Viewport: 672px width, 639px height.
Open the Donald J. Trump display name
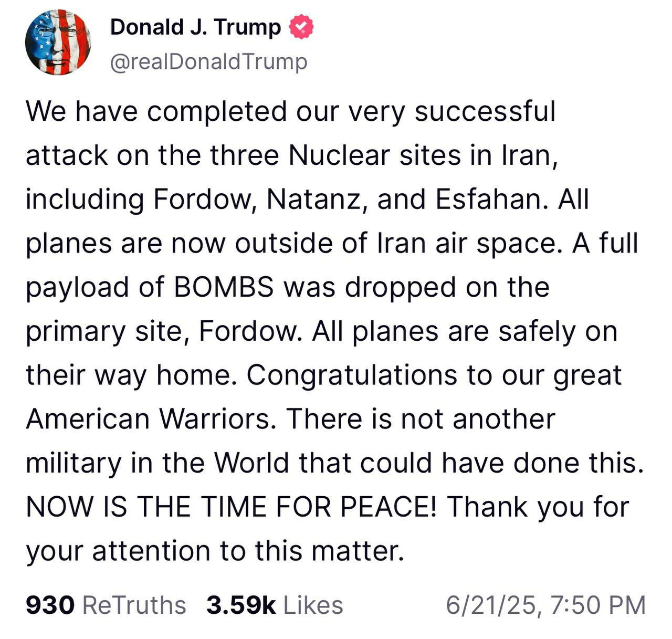[x=195, y=27]
